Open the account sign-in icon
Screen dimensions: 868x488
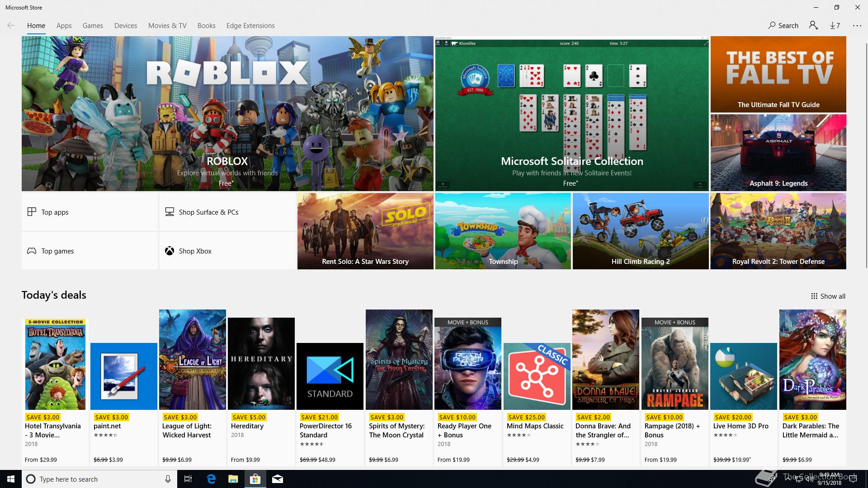[813, 25]
